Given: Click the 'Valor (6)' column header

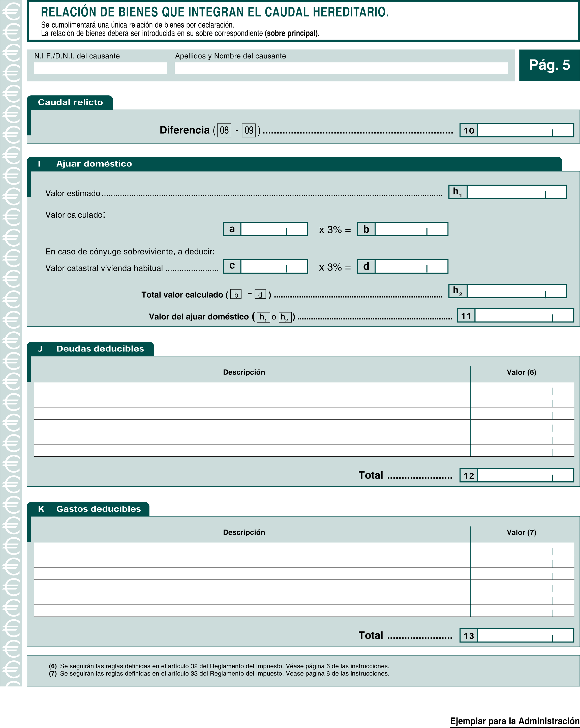Looking at the screenshot, I should point(522,372).
